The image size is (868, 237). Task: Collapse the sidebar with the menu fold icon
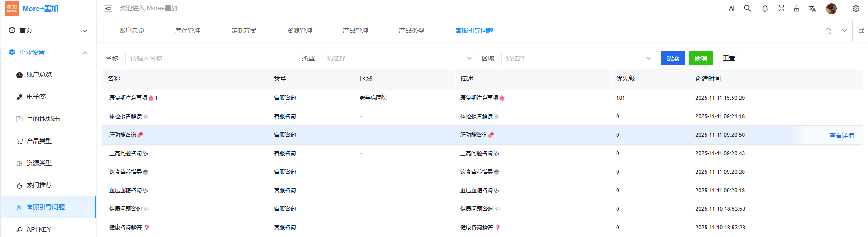[x=108, y=9]
